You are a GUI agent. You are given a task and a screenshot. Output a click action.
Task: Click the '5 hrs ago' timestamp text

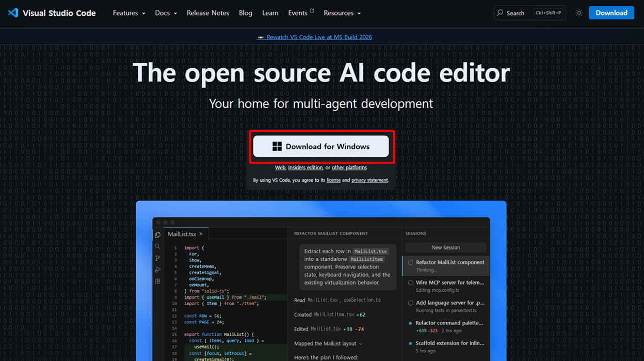426,351
